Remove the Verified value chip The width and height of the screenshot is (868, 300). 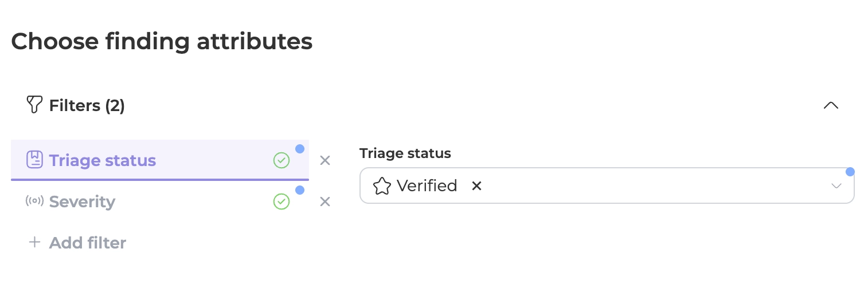476,186
